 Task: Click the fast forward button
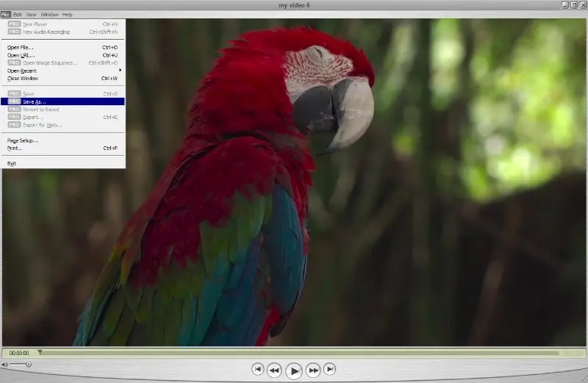coord(313,371)
